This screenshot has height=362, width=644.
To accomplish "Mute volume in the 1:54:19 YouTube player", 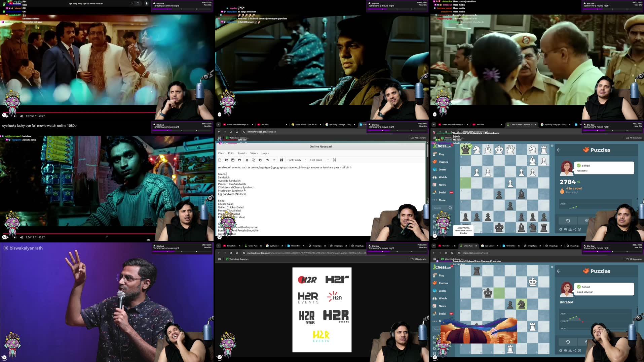I will 22,237.
